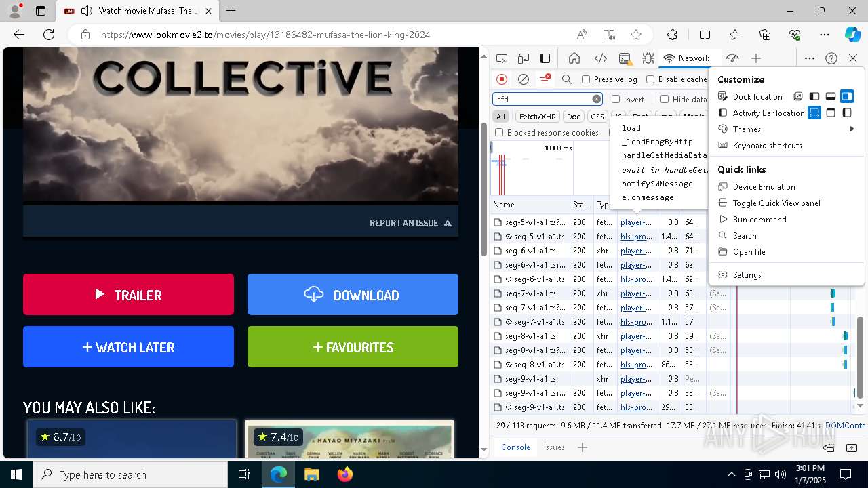Undock DevTools into separate window

click(x=798, y=96)
